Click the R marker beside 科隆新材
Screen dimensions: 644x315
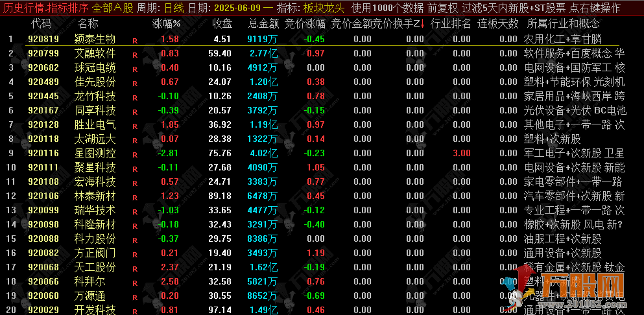coord(135,226)
